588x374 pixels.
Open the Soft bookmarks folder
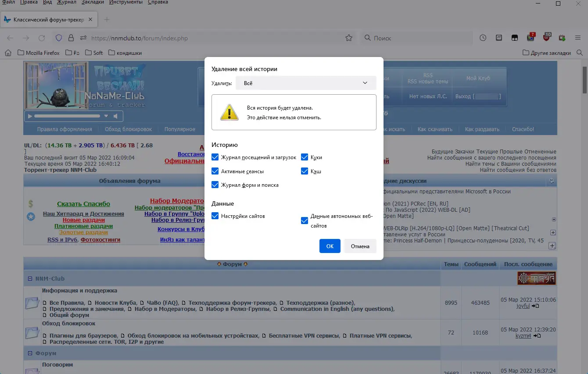pos(94,53)
